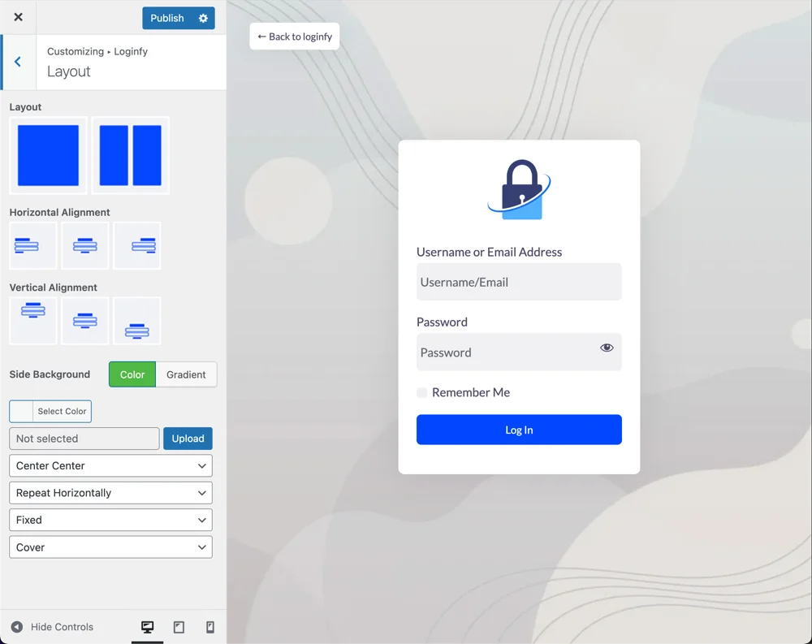Image resolution: width=812 pixels, height=644 pixels.
Task: Switch to tablet preview mode
Action: 179,627
